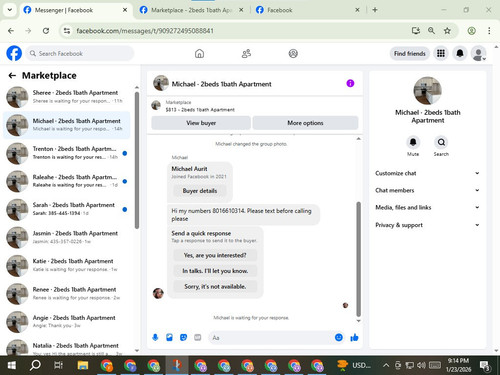Viewport: 500px width, 375px height.
Task: Open the Trenton conversation
Action: tap(67, 153)
